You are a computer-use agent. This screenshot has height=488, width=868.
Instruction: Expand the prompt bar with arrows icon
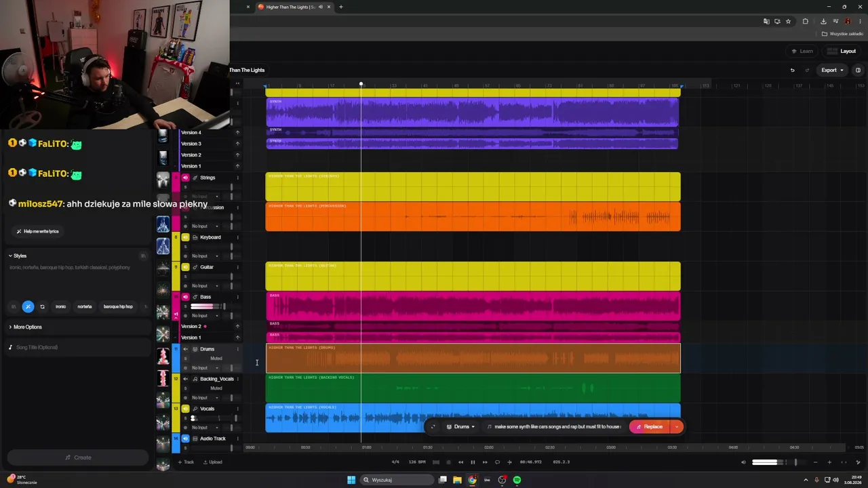[x=433, y=427]
